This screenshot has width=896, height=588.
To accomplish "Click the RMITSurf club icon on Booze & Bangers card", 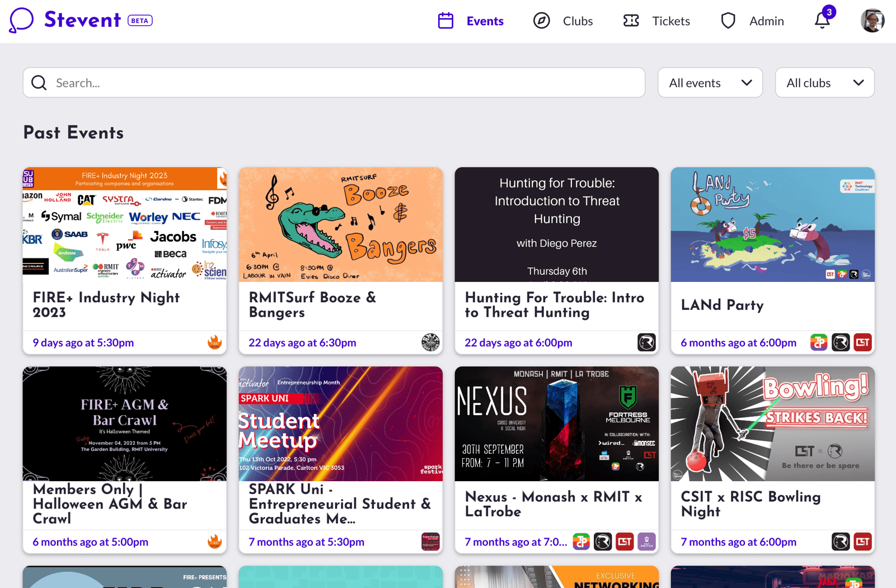I will [430, 342].
